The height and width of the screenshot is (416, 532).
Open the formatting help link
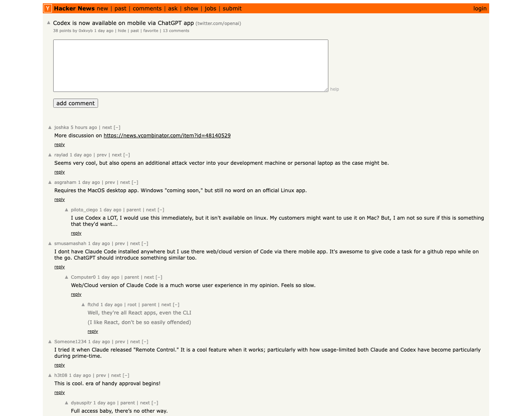(x=335, y=89)
